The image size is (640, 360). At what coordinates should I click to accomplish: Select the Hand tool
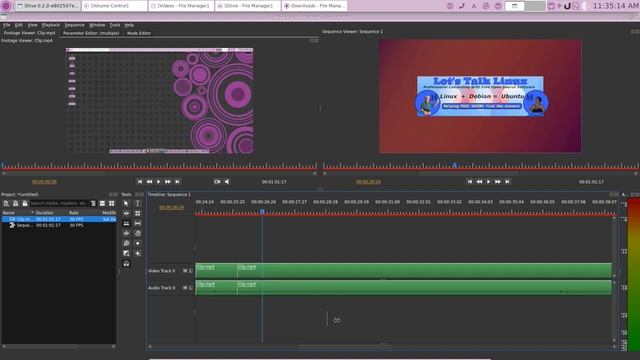coord(138,233)
